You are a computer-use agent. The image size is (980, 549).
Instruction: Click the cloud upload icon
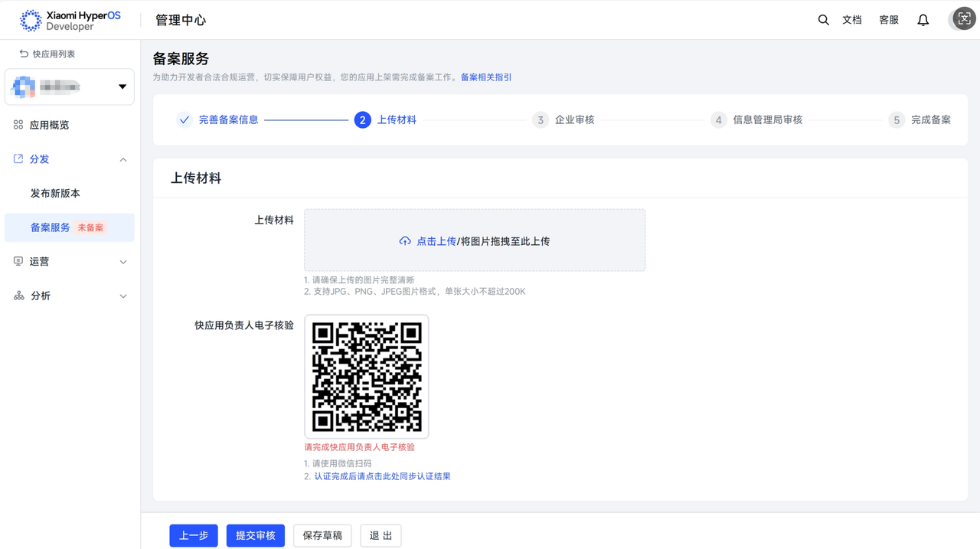point(405,241)
